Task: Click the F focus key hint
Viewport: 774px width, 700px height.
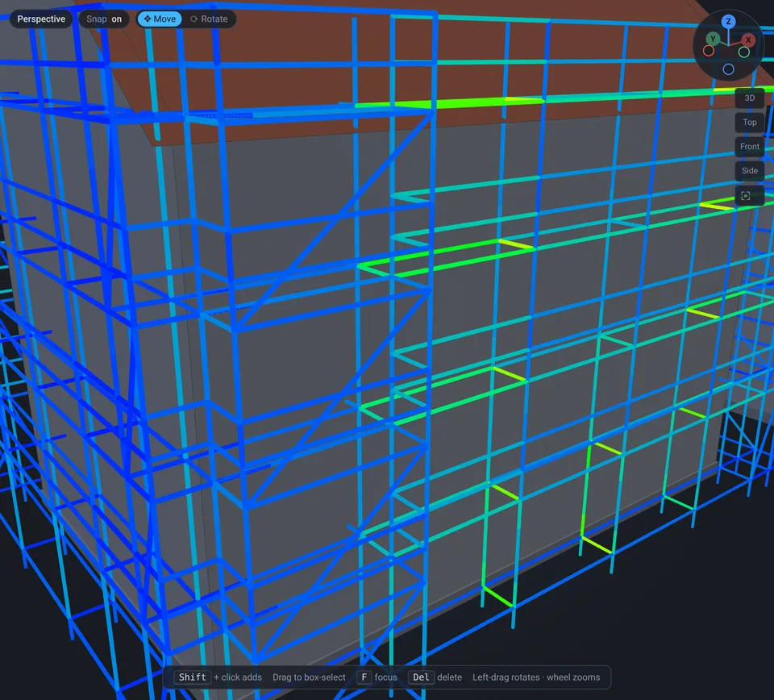Action: click(x=364, y=677)
